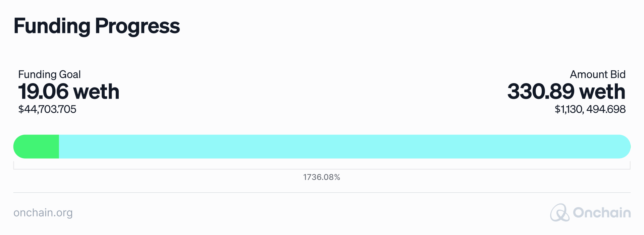Select the Onchain wordmark beside the logo

[x=600, y=213]
